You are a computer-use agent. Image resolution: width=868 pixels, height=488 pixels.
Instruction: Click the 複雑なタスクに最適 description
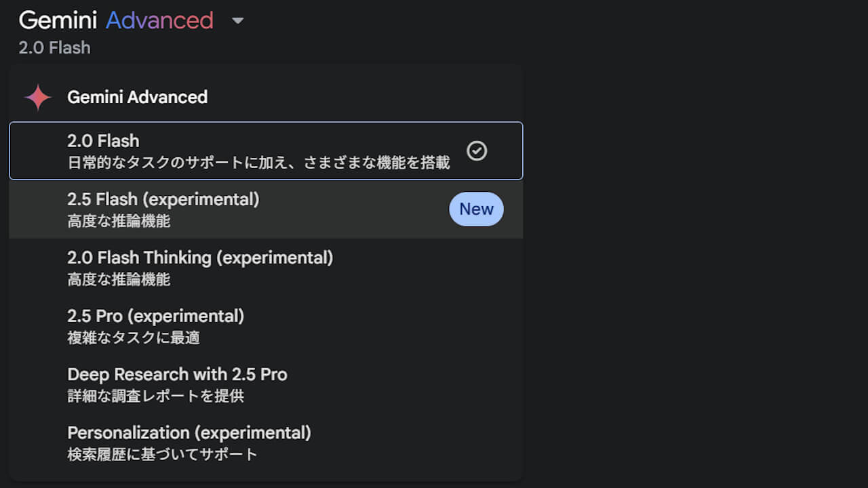[x=134, y=338]
